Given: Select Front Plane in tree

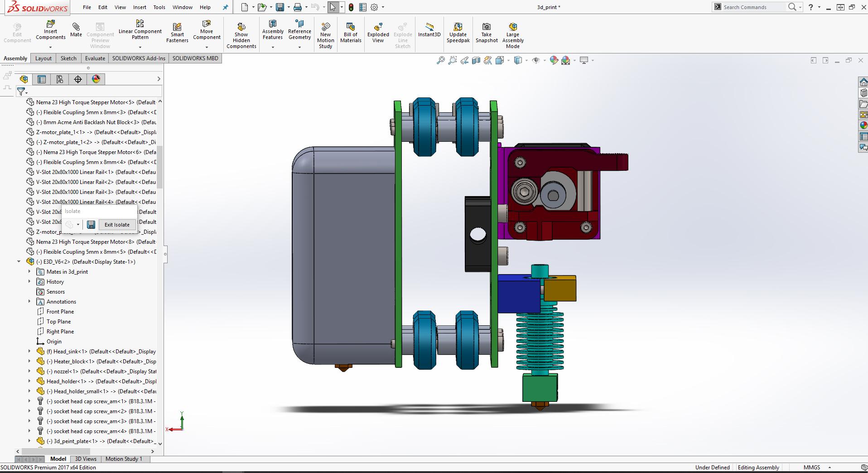Looking at the screenshot, I should [x=60, y=312].
